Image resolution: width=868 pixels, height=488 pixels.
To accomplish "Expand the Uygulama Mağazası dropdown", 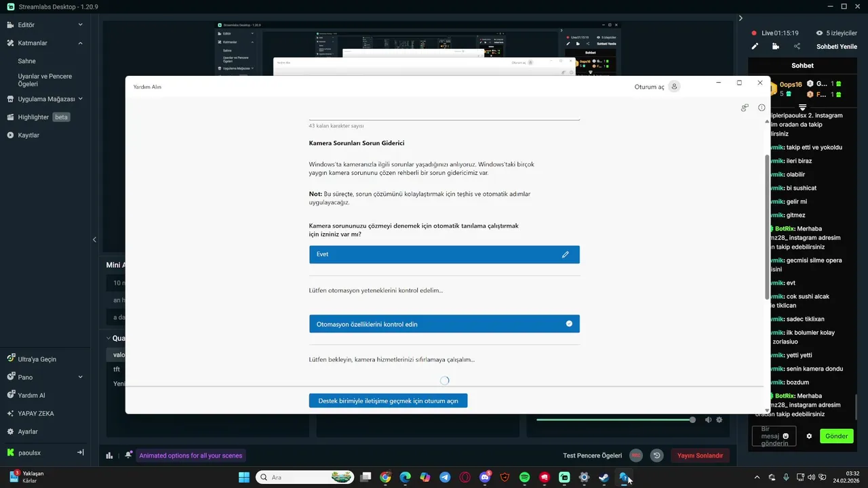I will coord(80,99).
